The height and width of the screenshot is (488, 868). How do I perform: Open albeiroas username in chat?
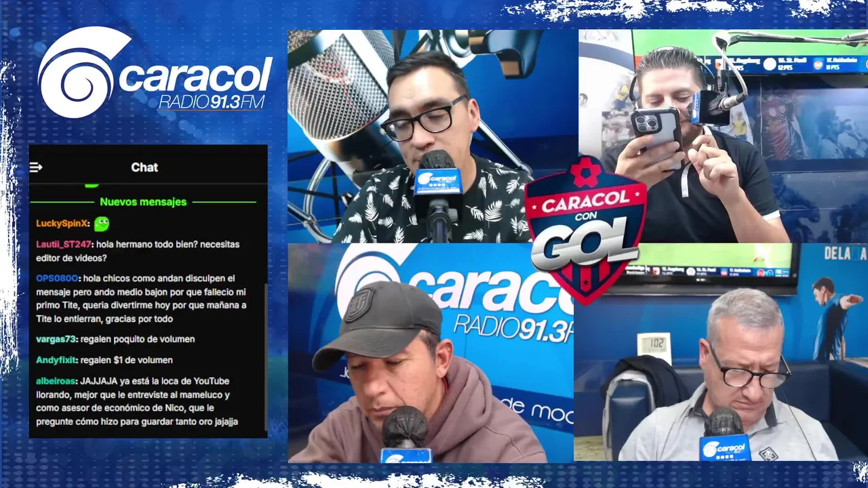[57, 381]
